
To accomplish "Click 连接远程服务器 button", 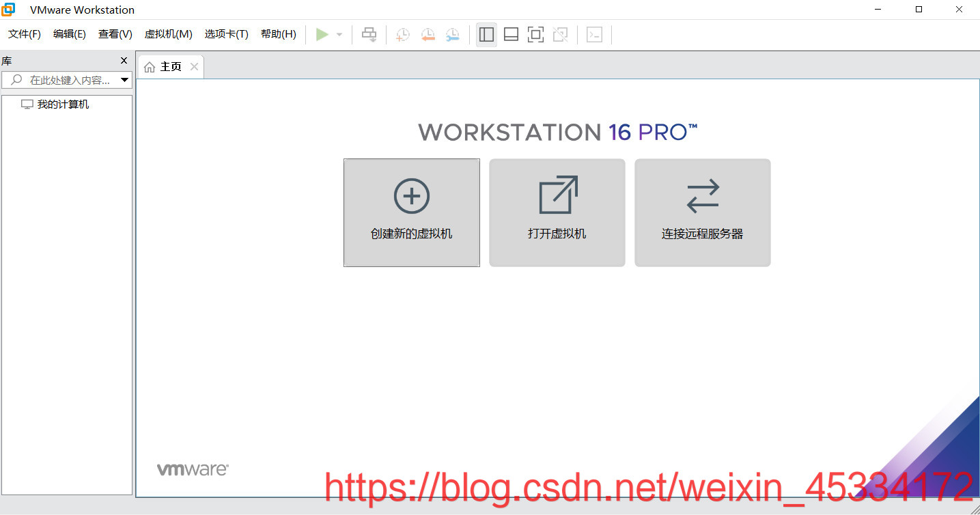I will pos(703,213).
